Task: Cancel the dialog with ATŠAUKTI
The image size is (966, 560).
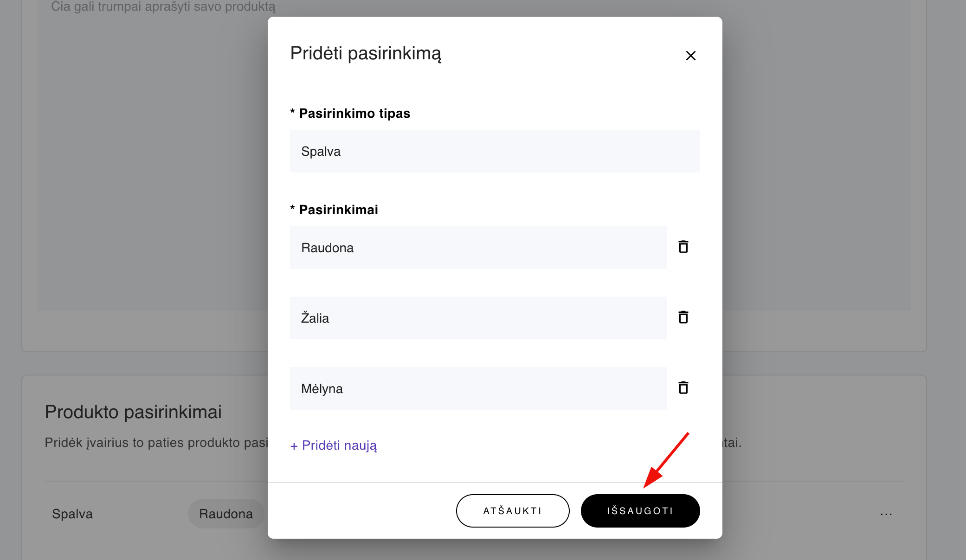Action: [512, 510]
